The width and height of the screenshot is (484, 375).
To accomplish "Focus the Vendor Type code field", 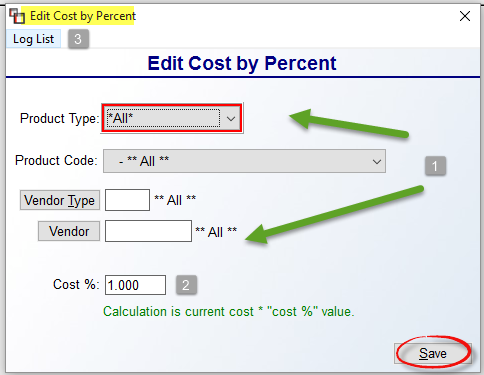I will coord(127,200).
